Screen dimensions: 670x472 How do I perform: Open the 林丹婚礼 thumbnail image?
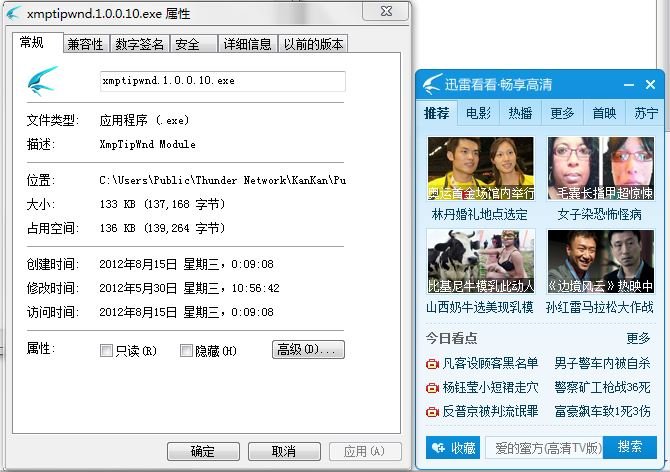pyautogui.click(x=481, y=168)
